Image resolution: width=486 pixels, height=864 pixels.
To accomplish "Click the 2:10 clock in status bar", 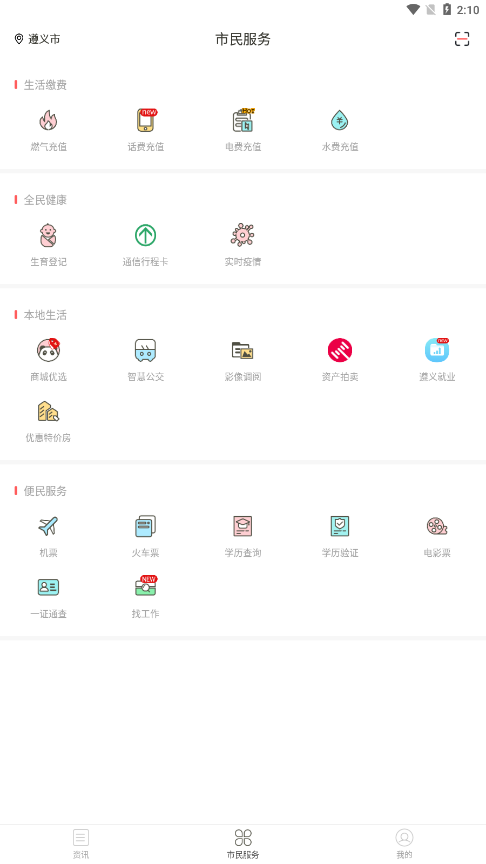I will pos(468,10).
